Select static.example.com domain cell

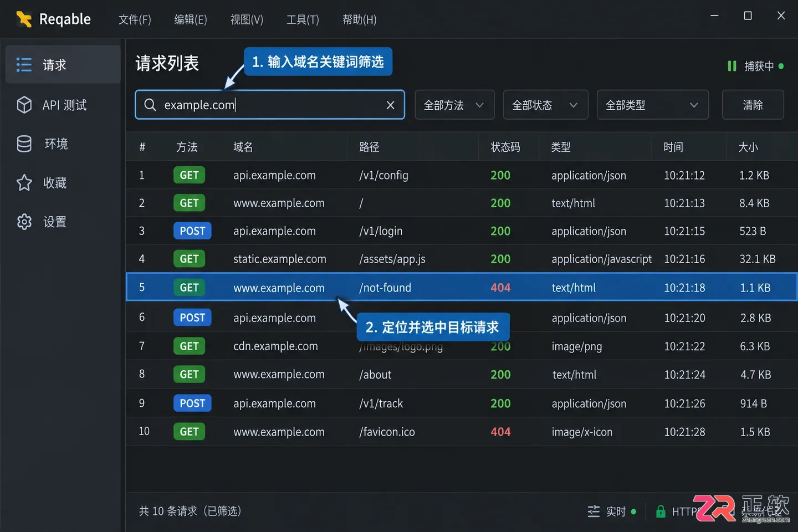point(280,259)
